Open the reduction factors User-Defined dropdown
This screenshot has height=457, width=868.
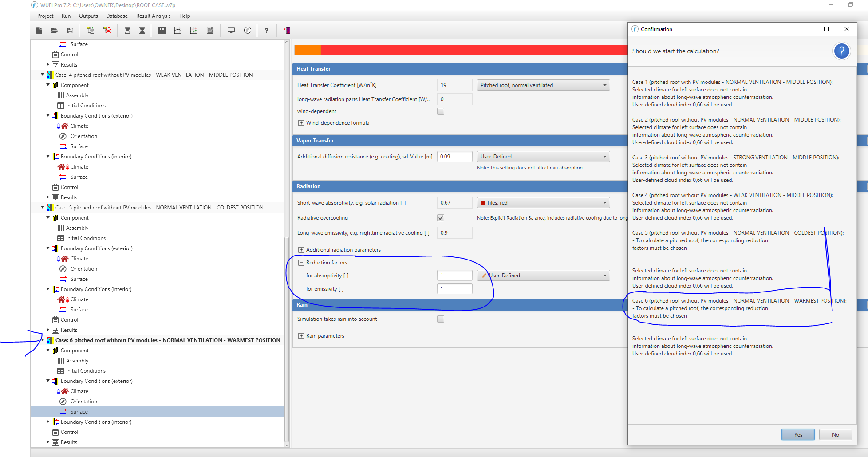[x=544, y=276]
